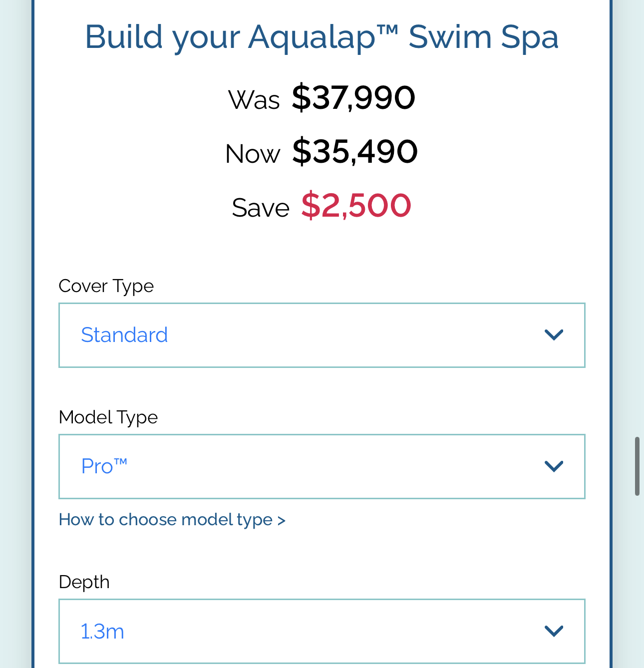
Task: Click the word "Save" beside the discount
Action: tap(261, 208)
